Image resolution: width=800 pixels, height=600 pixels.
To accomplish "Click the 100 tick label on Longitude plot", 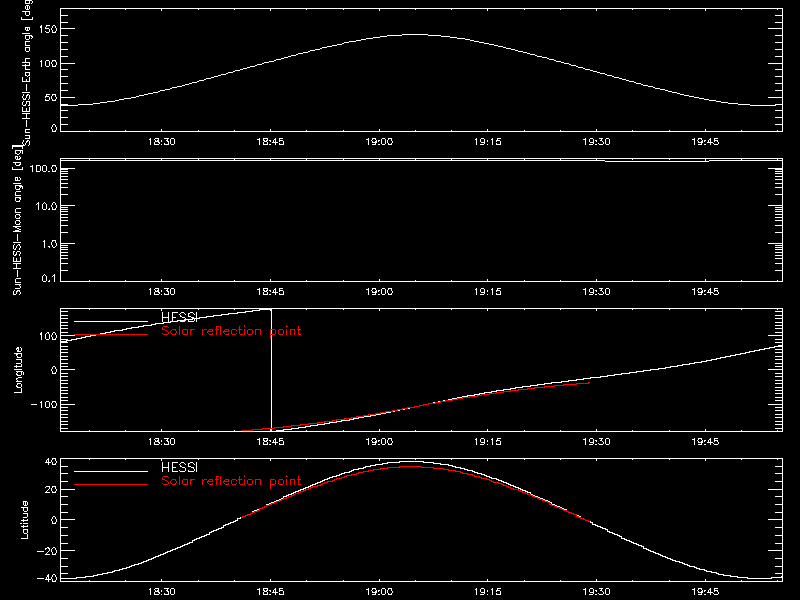I will [x=48, y=336].
